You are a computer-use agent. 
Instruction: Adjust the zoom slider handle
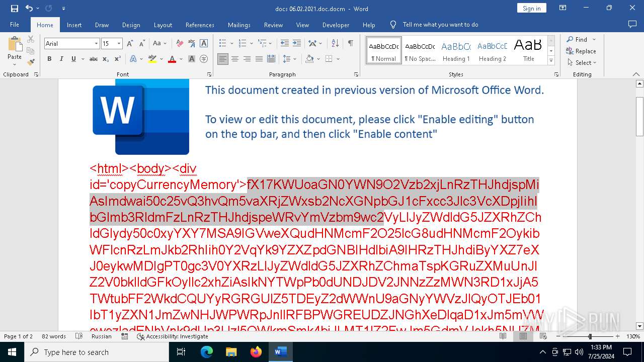click(590, 336)
